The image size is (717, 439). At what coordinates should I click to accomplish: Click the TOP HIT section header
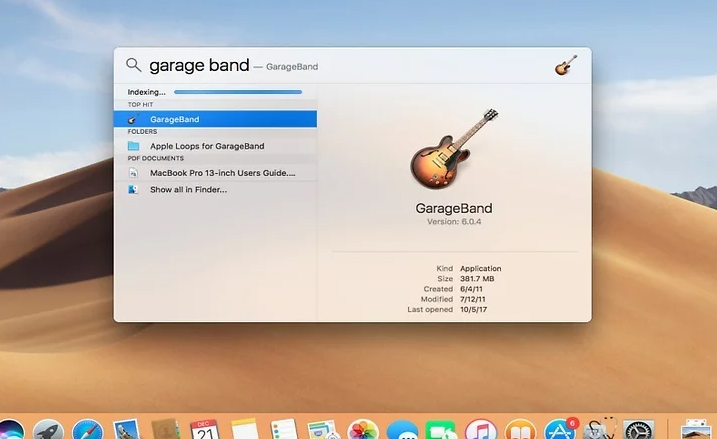(x=140, y=105)
